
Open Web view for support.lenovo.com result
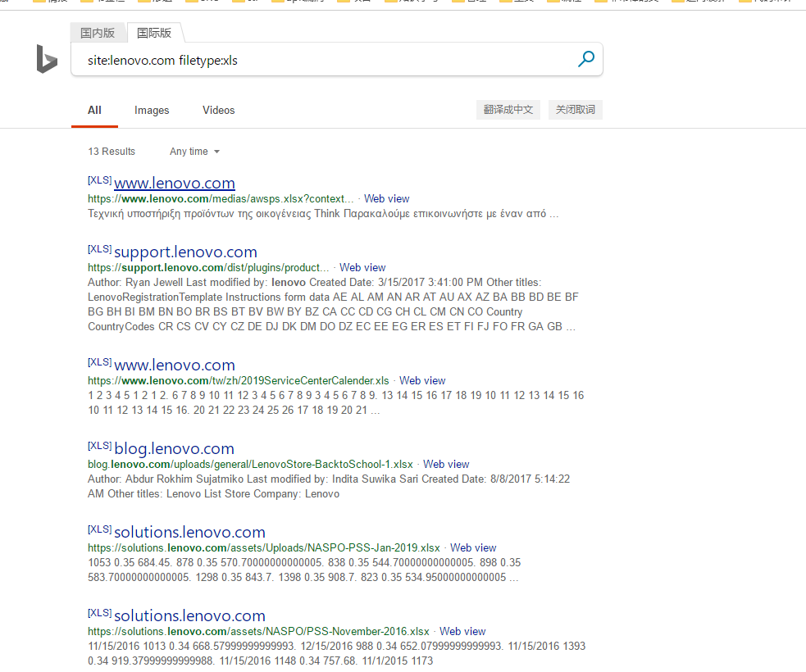tap(362, 268)
